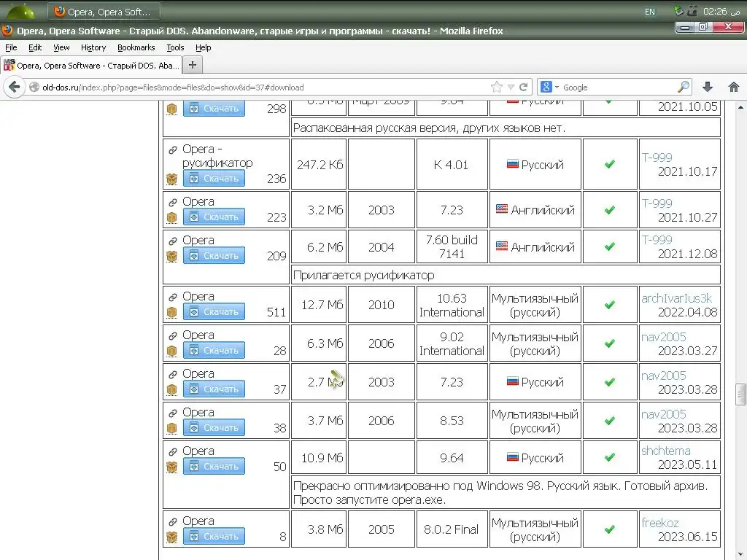Click green checkmark in Opera 10.63 row
Screen dimensions: 747x560
click(x=609, y=305)
